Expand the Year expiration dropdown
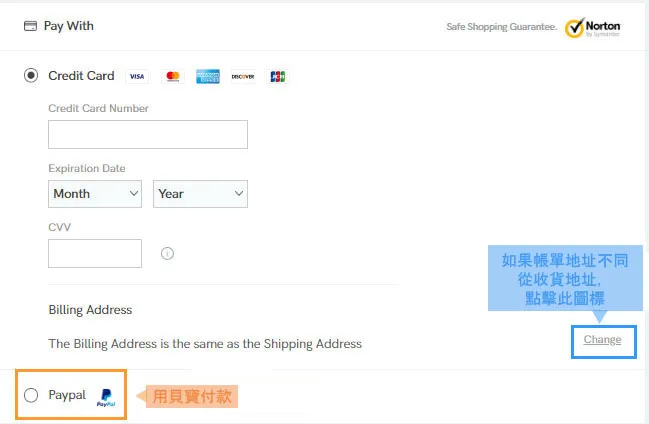Image resolution: width=649 pixels, height=424 pixels. click(200, 194)
